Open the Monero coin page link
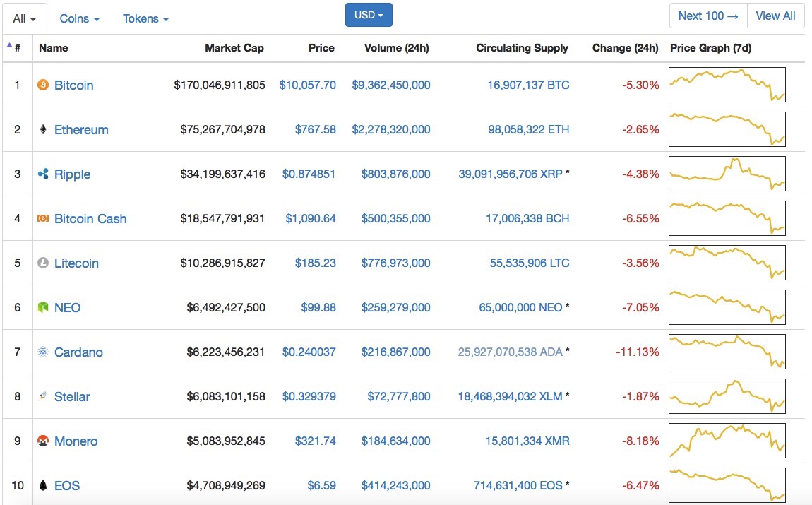The height and width of the screenshot is (505, 812). coord(76,441)
